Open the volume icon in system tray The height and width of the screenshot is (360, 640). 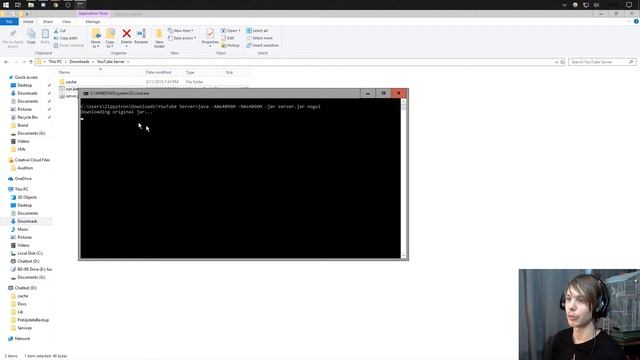[596, 5]
